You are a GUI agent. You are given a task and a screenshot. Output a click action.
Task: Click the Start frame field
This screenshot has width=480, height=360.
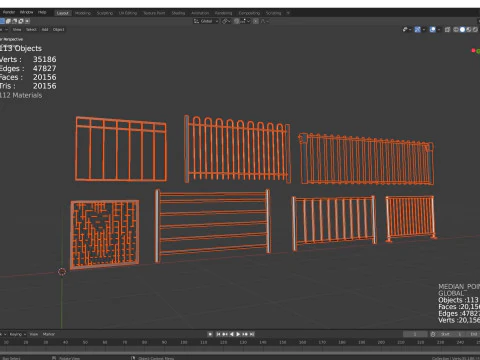(450, 334)
